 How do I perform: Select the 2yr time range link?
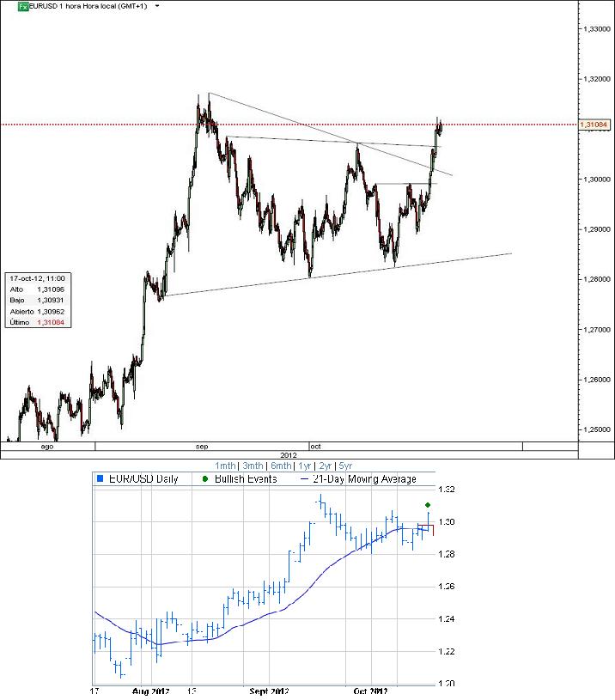pos(325,466)
